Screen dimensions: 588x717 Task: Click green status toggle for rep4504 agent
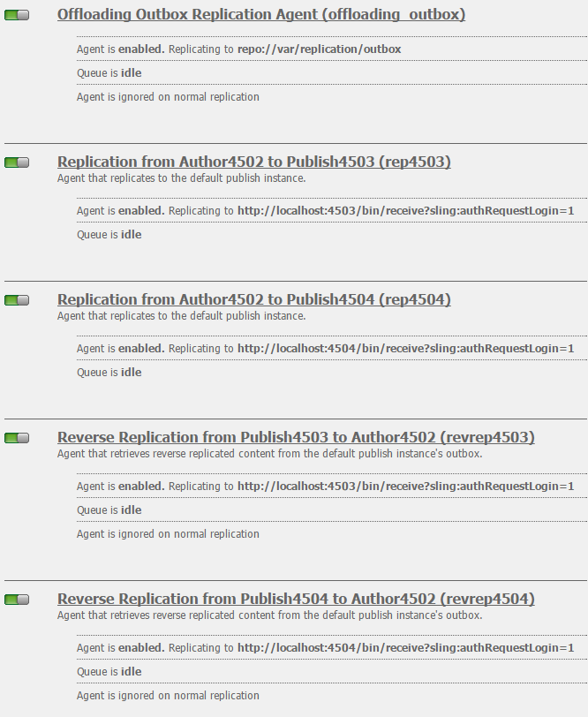17,300
